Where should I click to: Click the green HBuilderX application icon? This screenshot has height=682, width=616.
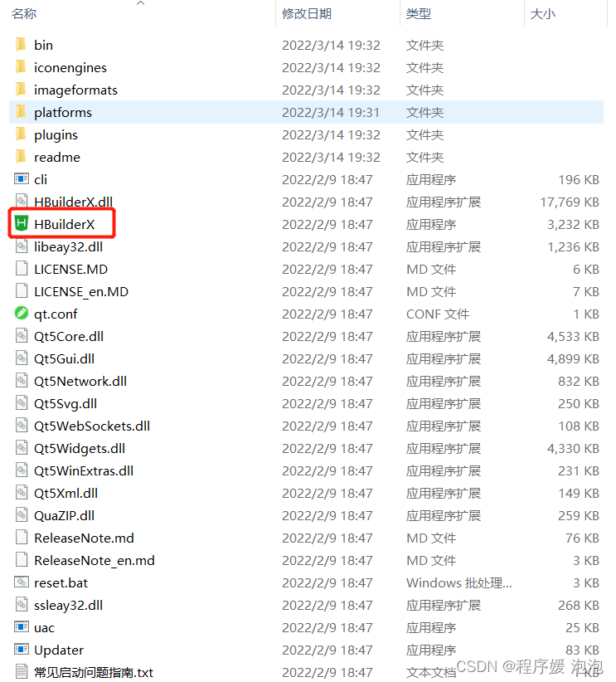click(x=22, y=223)
